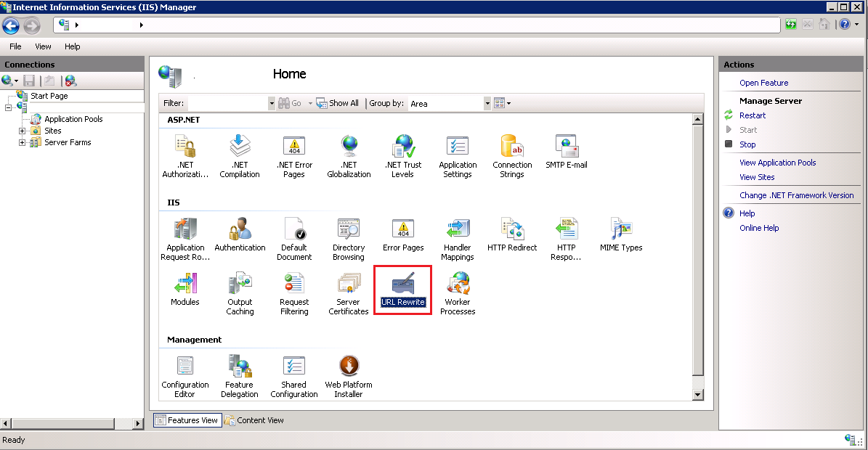Open .NET Error Pages feature

click(294, 157)
